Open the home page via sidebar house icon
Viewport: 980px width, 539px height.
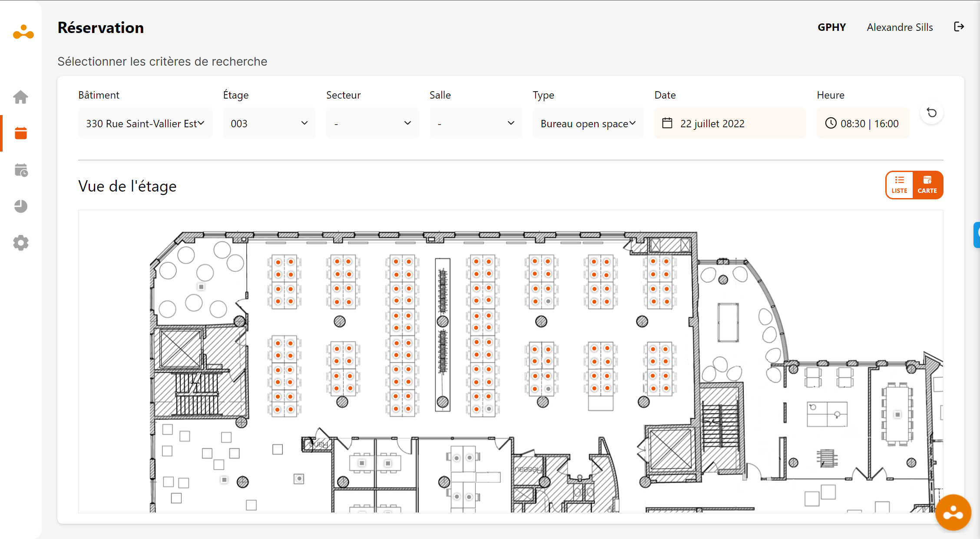pos(20,97)
